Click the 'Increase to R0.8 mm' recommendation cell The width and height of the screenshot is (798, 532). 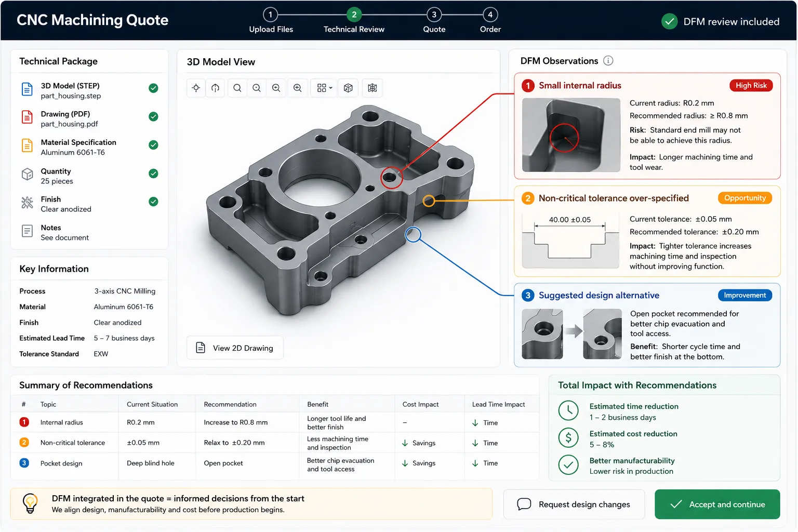[235, 422]
